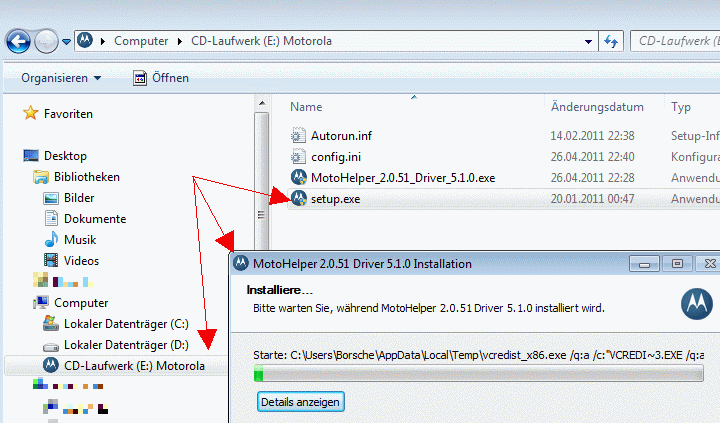Click the Motorola CD drive icon in sidebar
Viewport: 720px width, 423px height.
pos(51,366)
